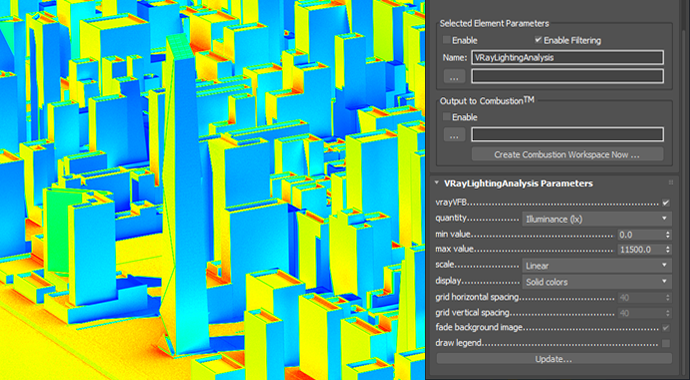The width and height of the screenshot is (690, 380).
Task: Open the quantity dropdown showing Illuminance (lx)
Action: click(597, 219)
